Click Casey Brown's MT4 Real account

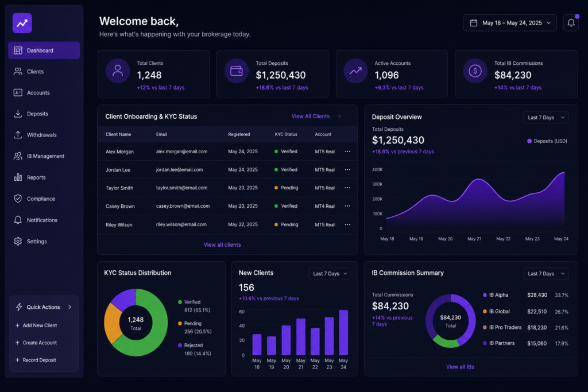click(x=325, y=206)
